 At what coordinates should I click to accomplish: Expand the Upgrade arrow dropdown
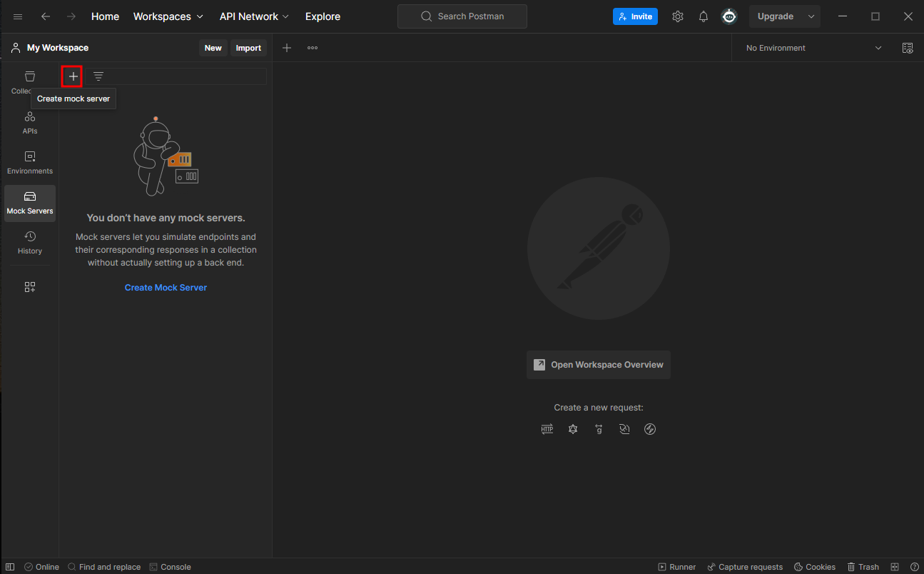pos(811,16)
